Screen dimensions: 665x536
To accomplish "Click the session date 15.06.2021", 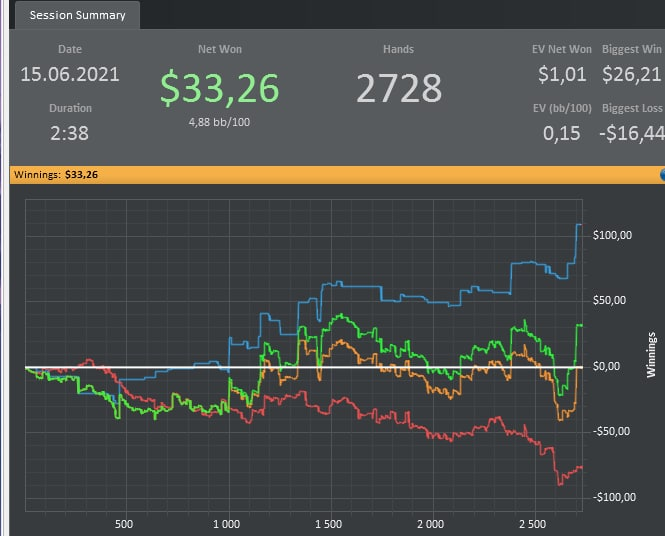I will (x=70, y=75).
